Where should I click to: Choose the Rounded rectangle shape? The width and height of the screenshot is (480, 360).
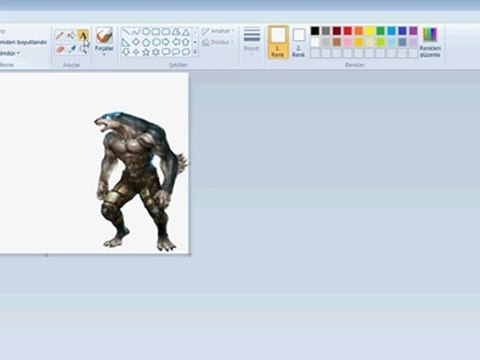point(166,32)
